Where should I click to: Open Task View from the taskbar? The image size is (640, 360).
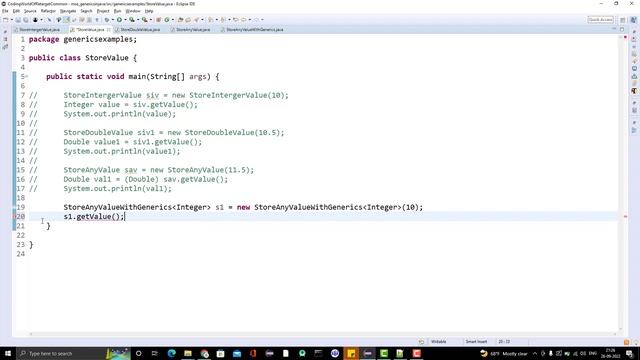point(155,353)
